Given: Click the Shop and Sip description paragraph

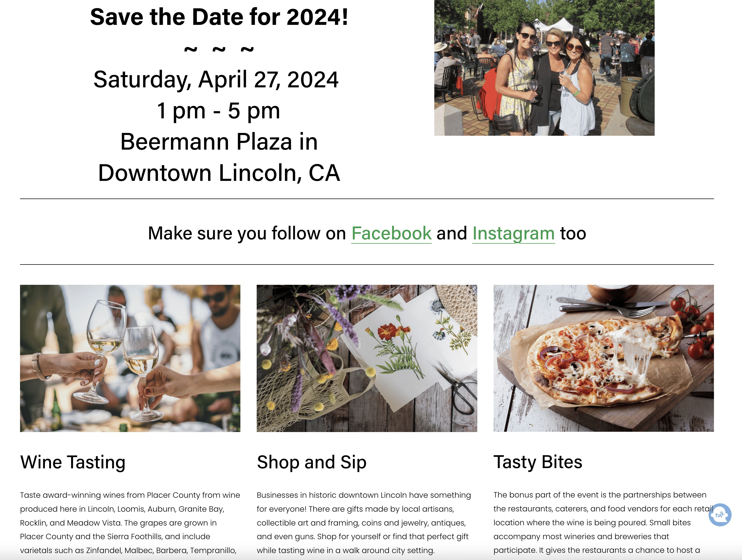Looking at the screenshot, I should (x=364, y=522).
